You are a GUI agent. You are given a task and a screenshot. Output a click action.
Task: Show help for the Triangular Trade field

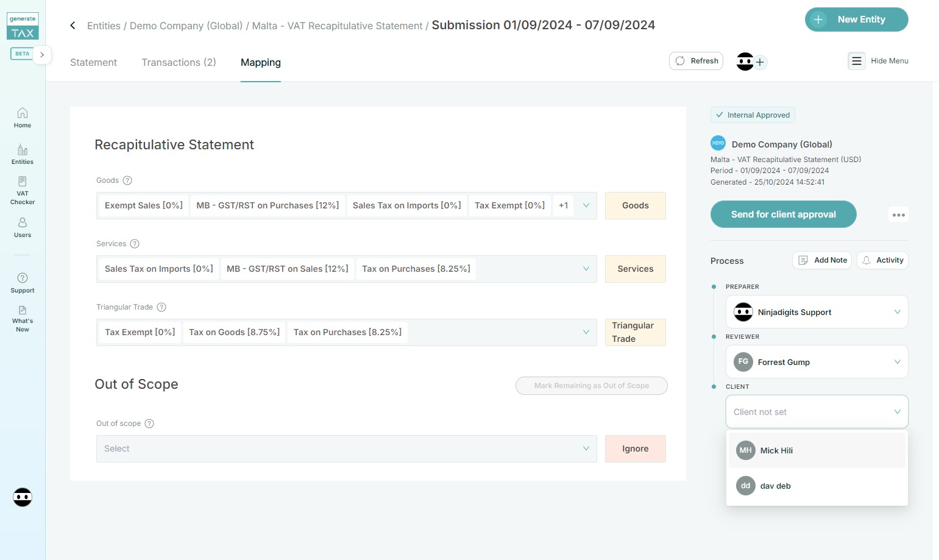click(x=161, y=307)
